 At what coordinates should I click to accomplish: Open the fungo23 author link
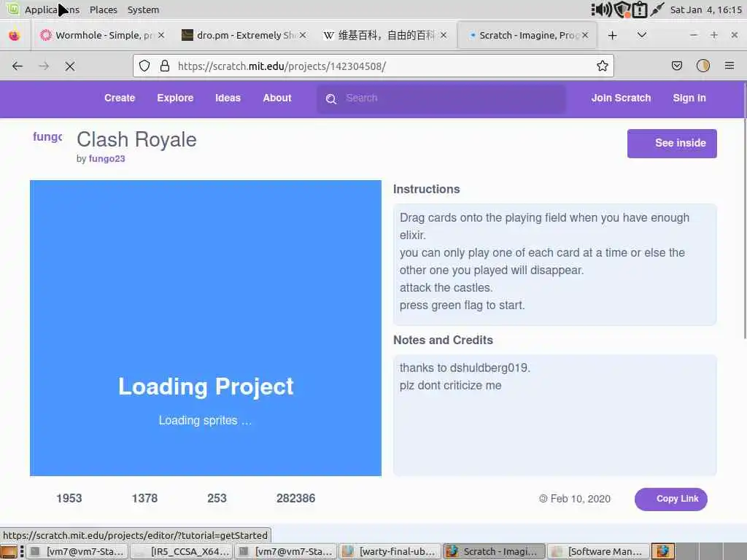[x=107, y=158]
